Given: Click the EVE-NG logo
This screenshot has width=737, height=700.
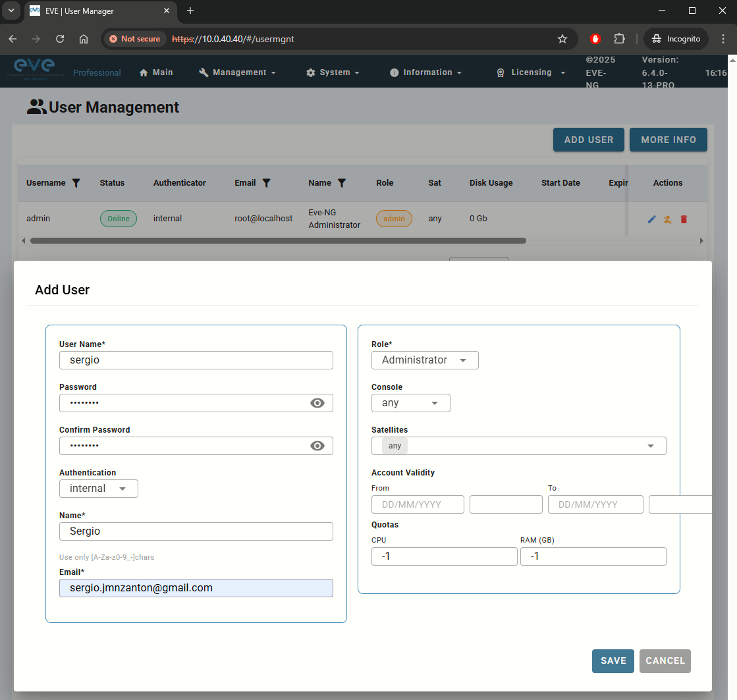Looking at the screenshot, I should pyautogui.click(x=35, y=69).
